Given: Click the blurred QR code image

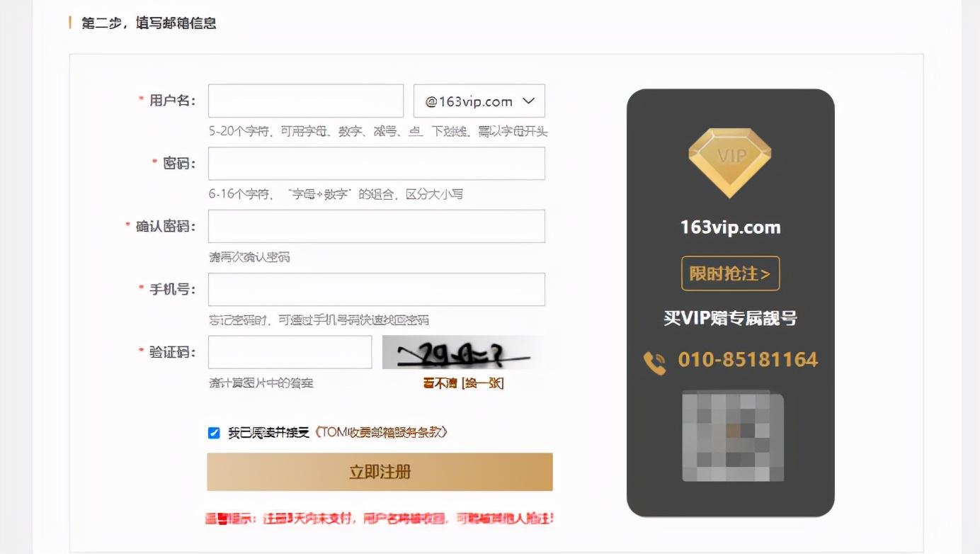Looking at the screenshot, I should tap(733, 436).
